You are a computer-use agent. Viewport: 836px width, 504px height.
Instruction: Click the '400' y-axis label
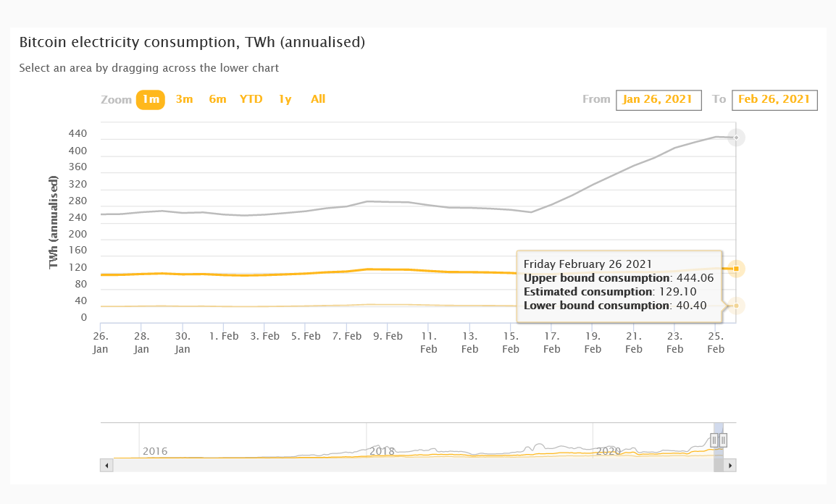pyautogui.click(x=78, y=151)
